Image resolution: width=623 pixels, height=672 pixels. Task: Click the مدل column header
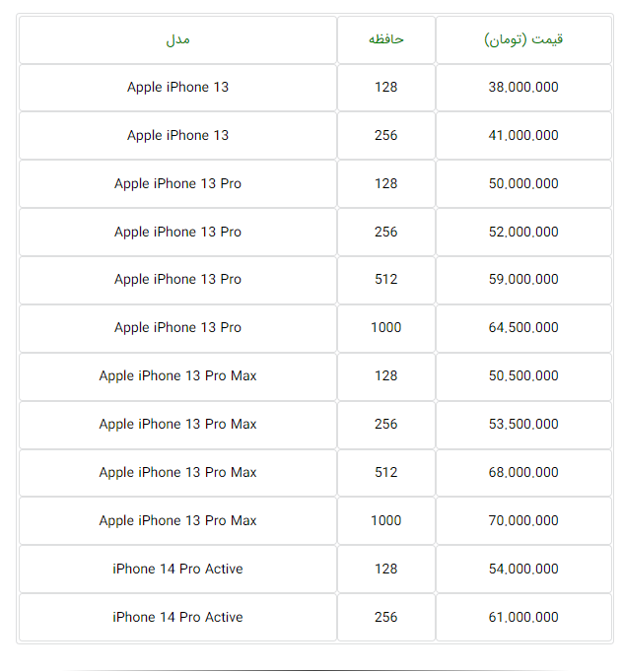(177, 39)
